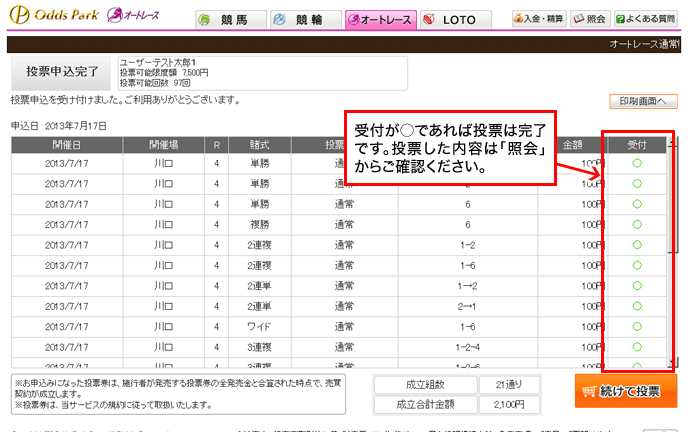Image resolution: width=688 pixels, height=432 pixels.
Task: Open よくある質問 FAQ page
Action: tap(648, 19)
